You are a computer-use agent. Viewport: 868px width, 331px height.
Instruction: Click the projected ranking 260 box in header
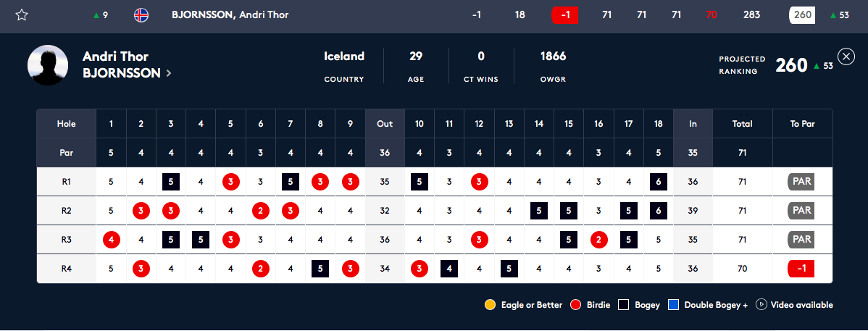803,15
